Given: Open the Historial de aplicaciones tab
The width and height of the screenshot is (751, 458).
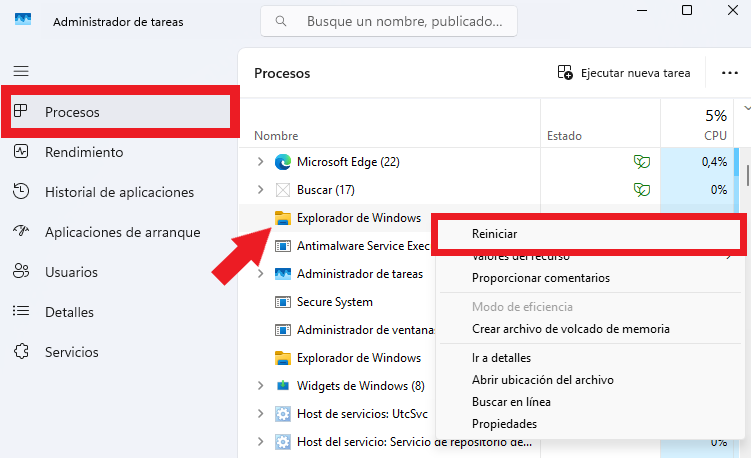Looking at the screenshot, I should [119, 192].
